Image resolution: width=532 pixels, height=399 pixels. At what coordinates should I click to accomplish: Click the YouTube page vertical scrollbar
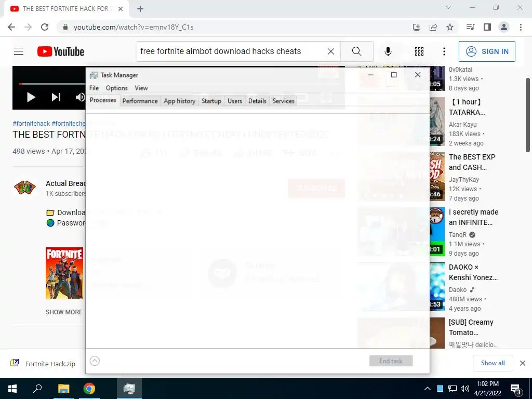528,115
